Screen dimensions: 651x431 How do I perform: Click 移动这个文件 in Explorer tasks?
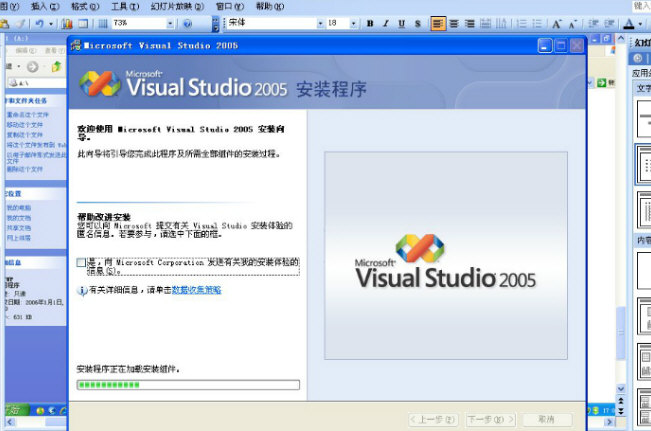tap(24, 125)
